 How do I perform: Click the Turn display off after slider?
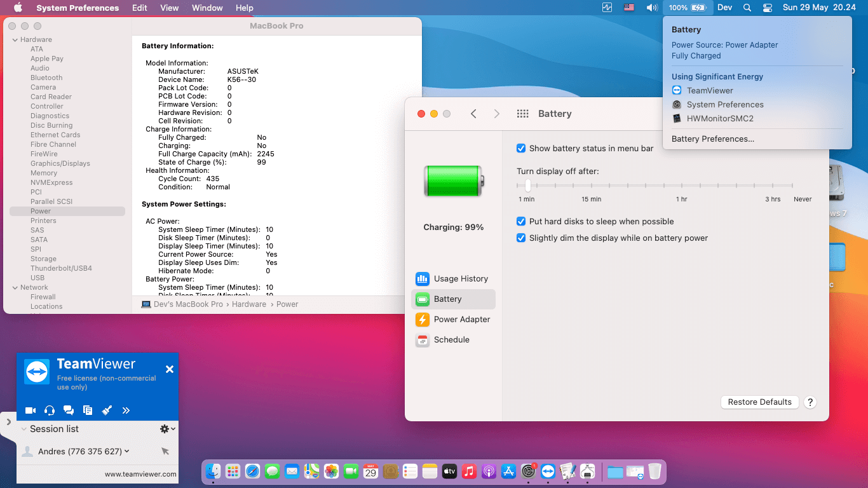tap(527, 185)
